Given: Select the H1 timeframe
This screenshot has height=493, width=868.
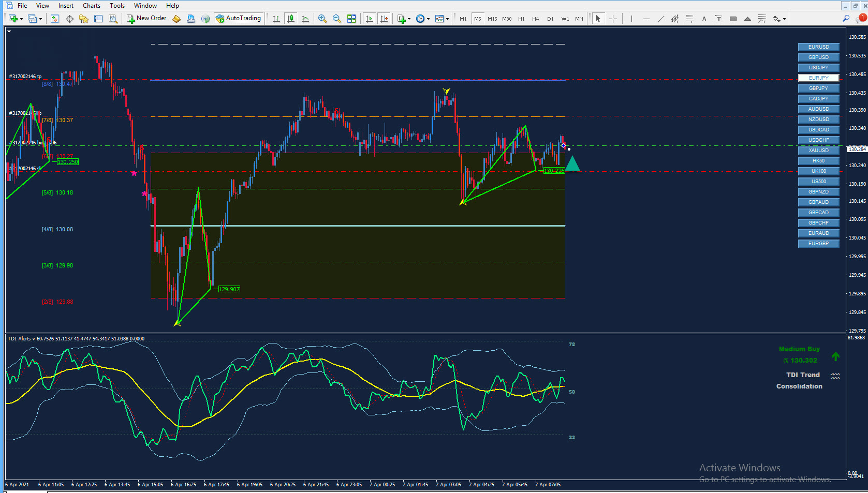Looking at the screenshot, I should 521,19.
